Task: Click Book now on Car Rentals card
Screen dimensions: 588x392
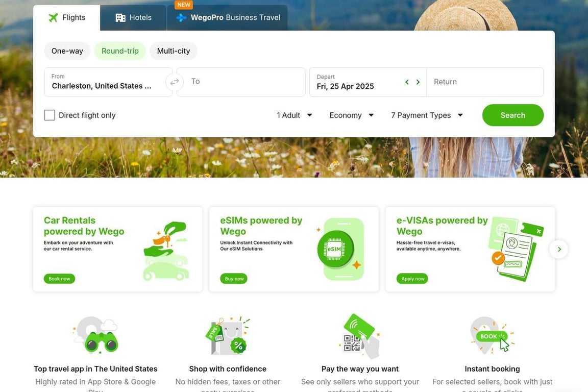Action: point(59,279)
